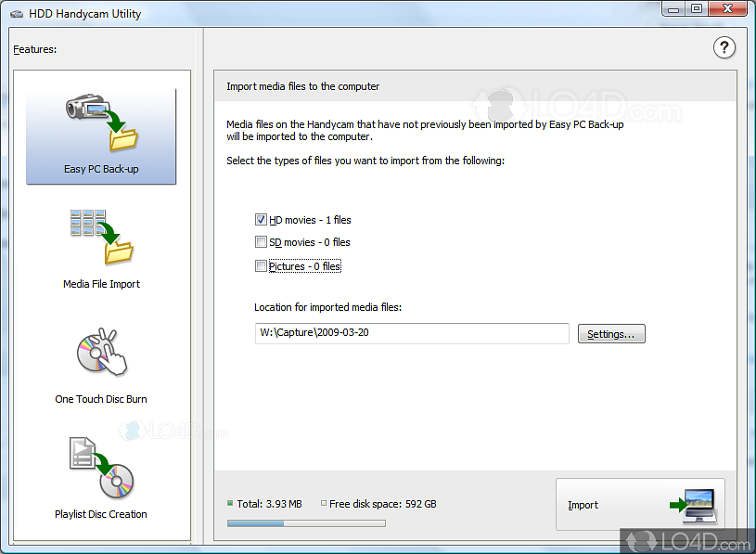Click the One Touch Disc Burn label

(101, 399)
